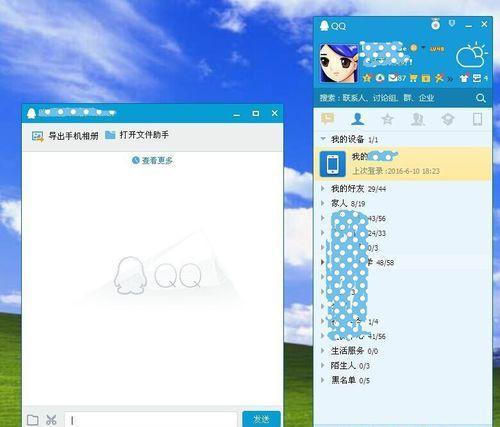Open the yellow wallet icon

coord(426,78)
